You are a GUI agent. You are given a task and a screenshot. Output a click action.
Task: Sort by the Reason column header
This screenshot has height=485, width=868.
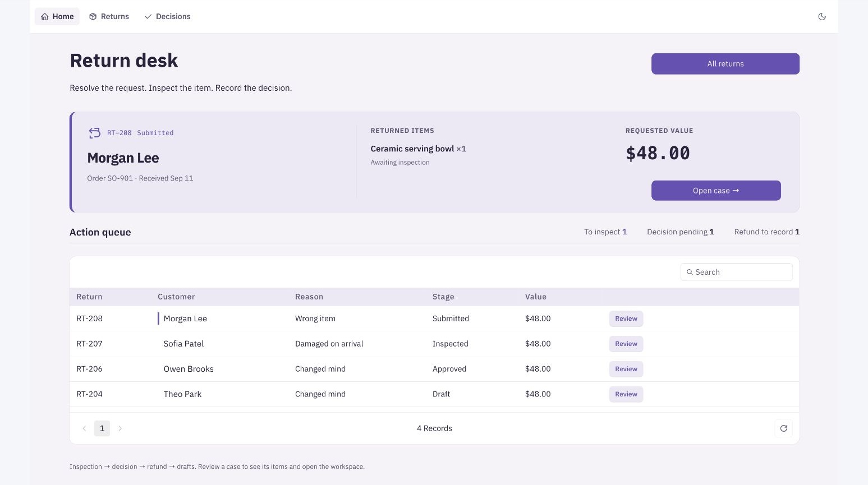pos(309,297)
